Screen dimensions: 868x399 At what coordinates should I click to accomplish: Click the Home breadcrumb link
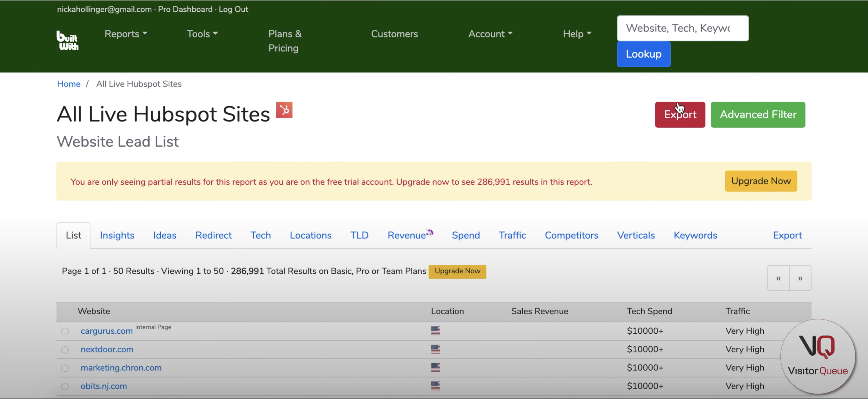(69, 84)
